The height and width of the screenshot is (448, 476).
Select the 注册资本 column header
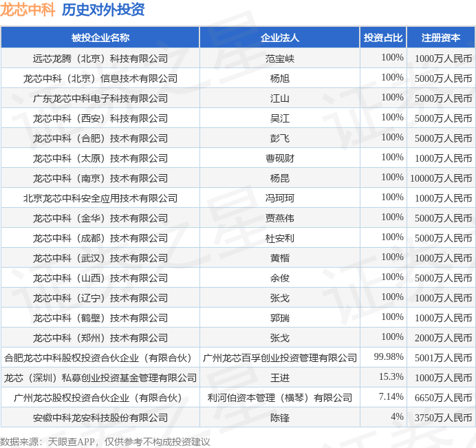[x=441, y=38]
